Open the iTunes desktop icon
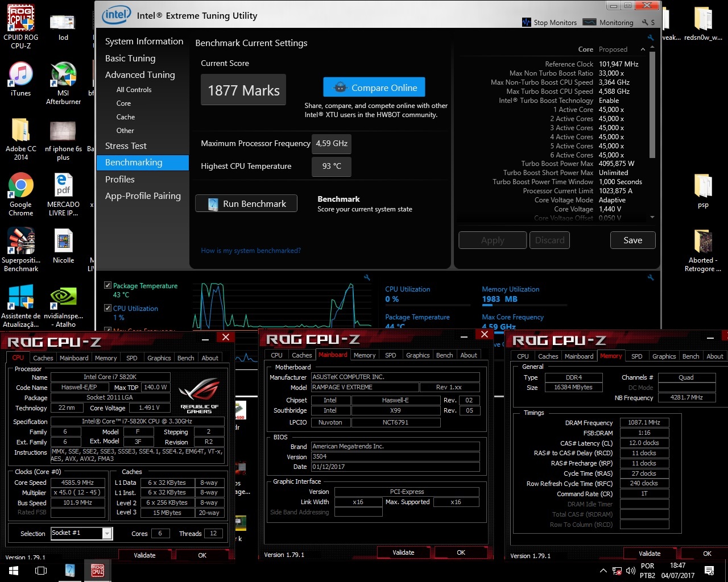728x582 pixels. (21, 78)
